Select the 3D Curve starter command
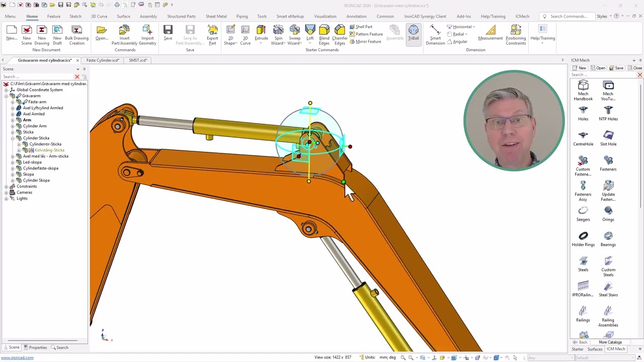644x362 pixels. pyautogui.click(x=245, y=35)
